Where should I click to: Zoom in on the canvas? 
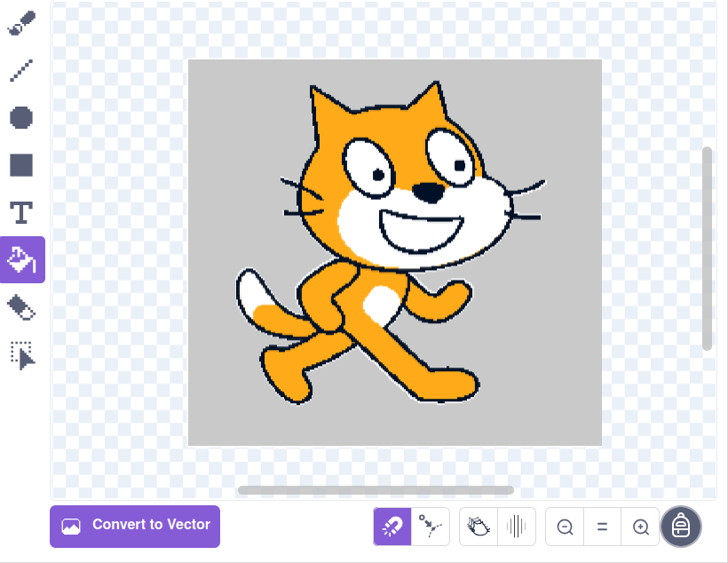click(640, 527)
